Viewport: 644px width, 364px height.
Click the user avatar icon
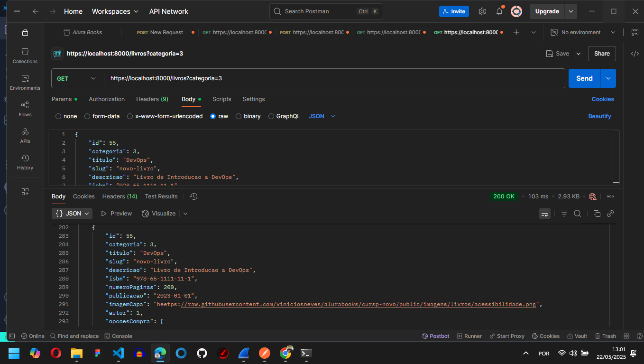coord(516,11)
